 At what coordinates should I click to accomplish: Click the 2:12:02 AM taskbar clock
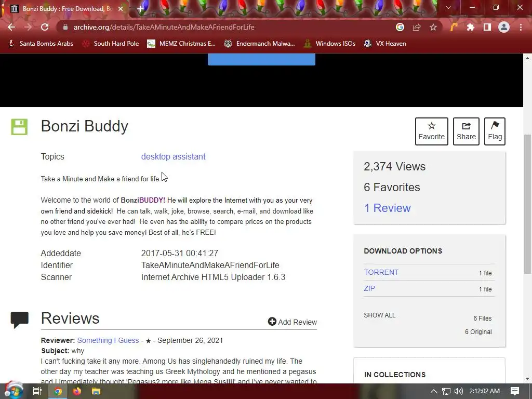[x=485, y=391]
